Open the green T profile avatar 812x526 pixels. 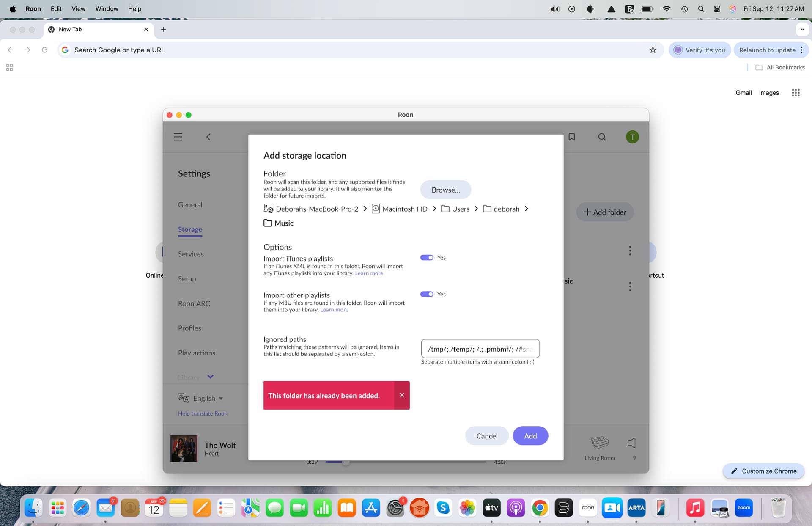click(632, 137)
